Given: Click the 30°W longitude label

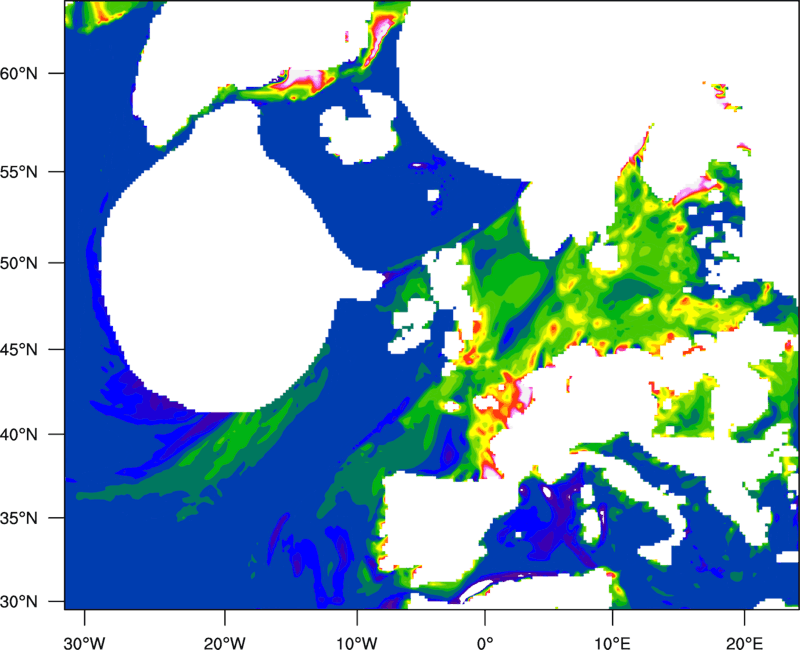Looking at the screenshot, I should click(x=84, y=643).
